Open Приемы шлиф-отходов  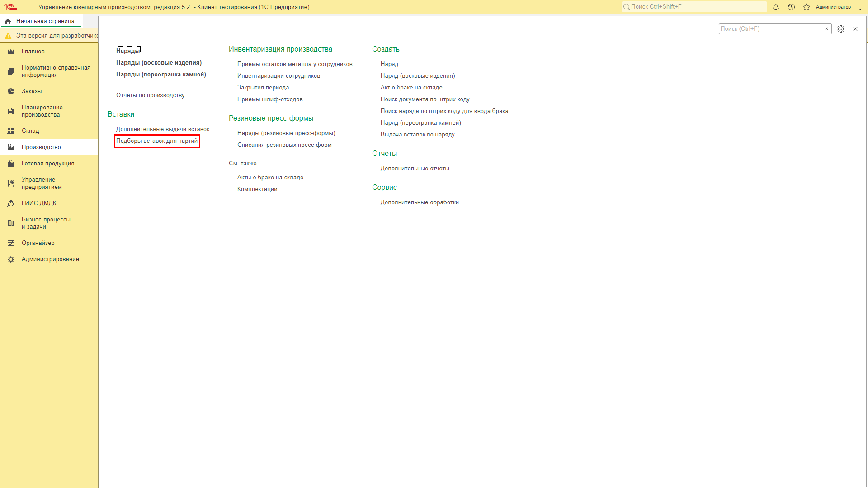[270, 99]
